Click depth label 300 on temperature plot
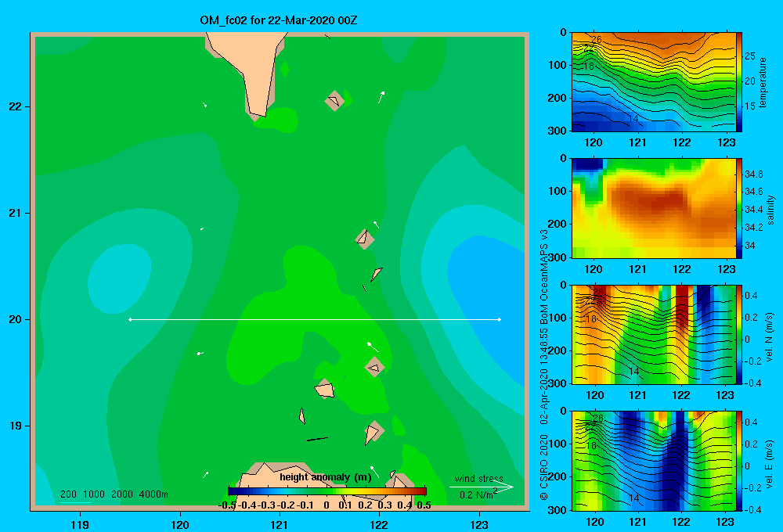The width and height of the screenshot is (783, 532). point(557,131)
